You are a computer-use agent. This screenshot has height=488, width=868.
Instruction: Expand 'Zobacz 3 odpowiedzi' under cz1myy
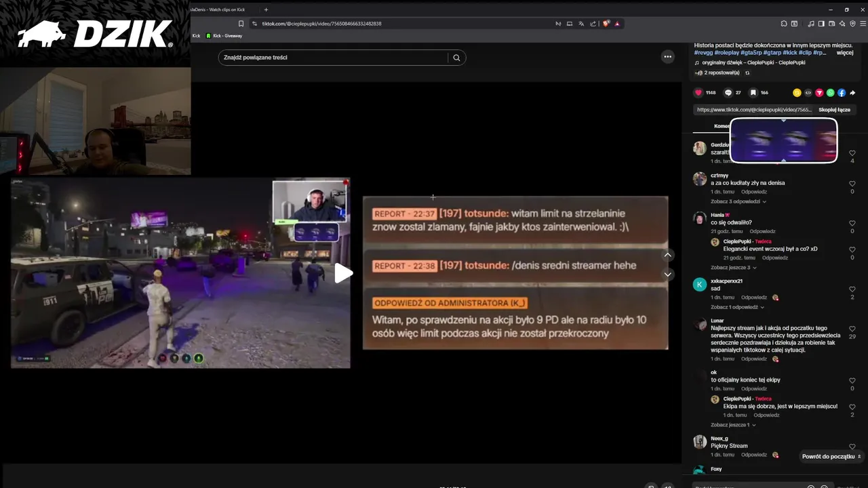pyautogui.click(x=738, y=201)
